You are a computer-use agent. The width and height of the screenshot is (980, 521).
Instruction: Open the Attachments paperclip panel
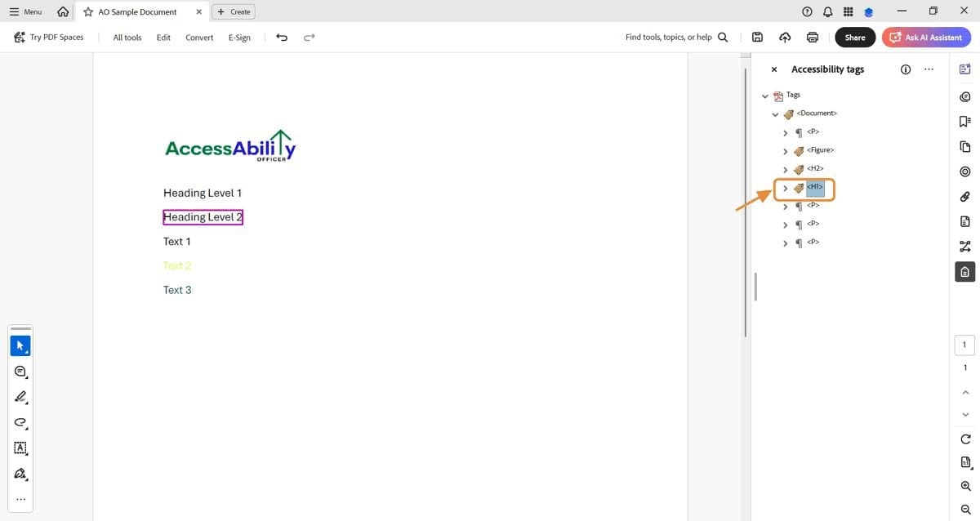[x=964, y=196]
